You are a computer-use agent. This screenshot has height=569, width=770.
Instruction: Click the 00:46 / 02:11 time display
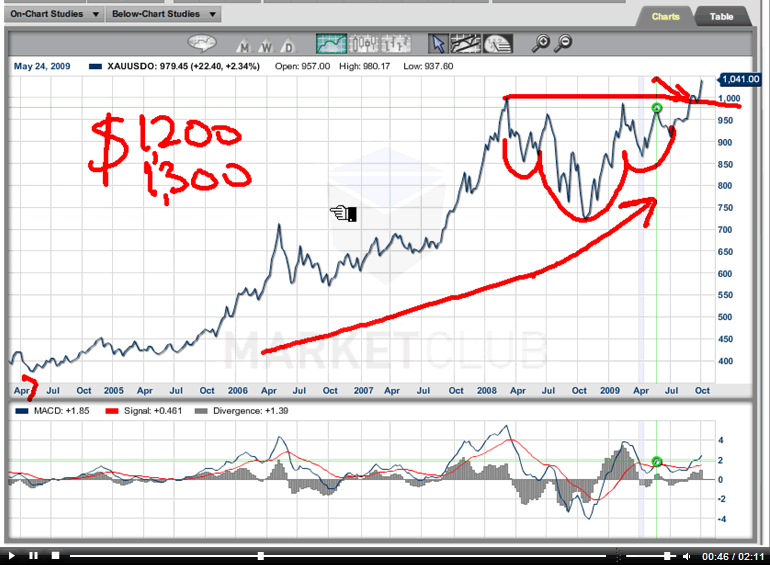733,556
